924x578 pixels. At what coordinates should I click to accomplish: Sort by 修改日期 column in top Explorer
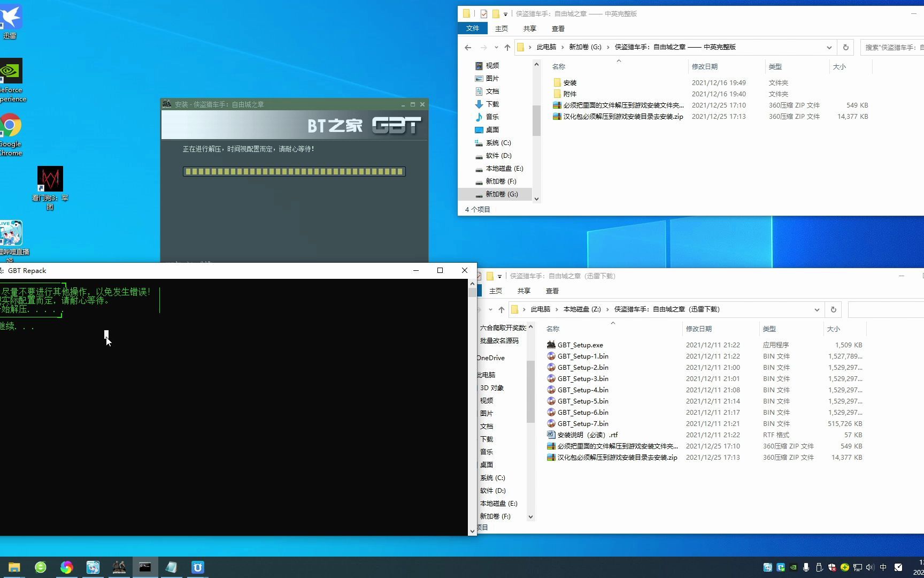tap(705, 67)
